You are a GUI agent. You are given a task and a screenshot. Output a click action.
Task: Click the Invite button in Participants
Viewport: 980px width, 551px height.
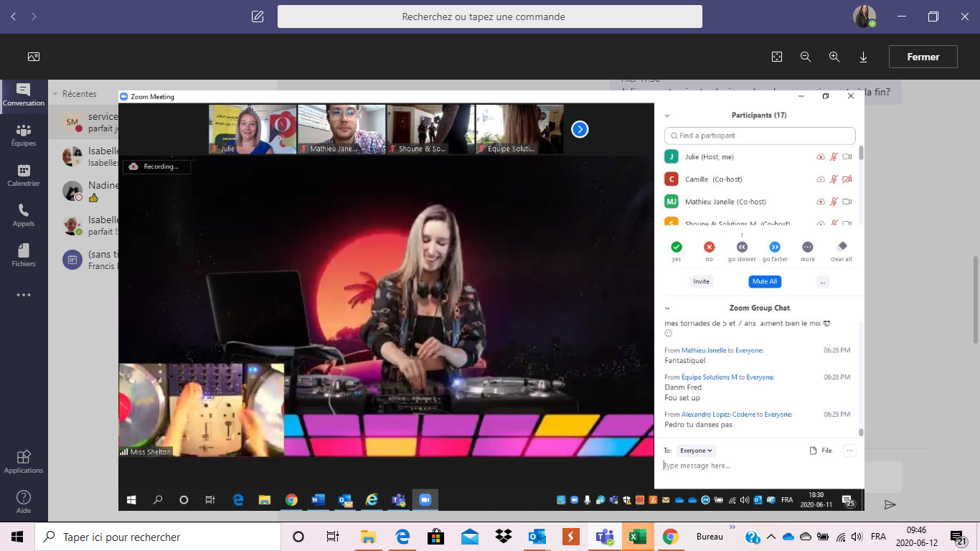click(702, 281)
